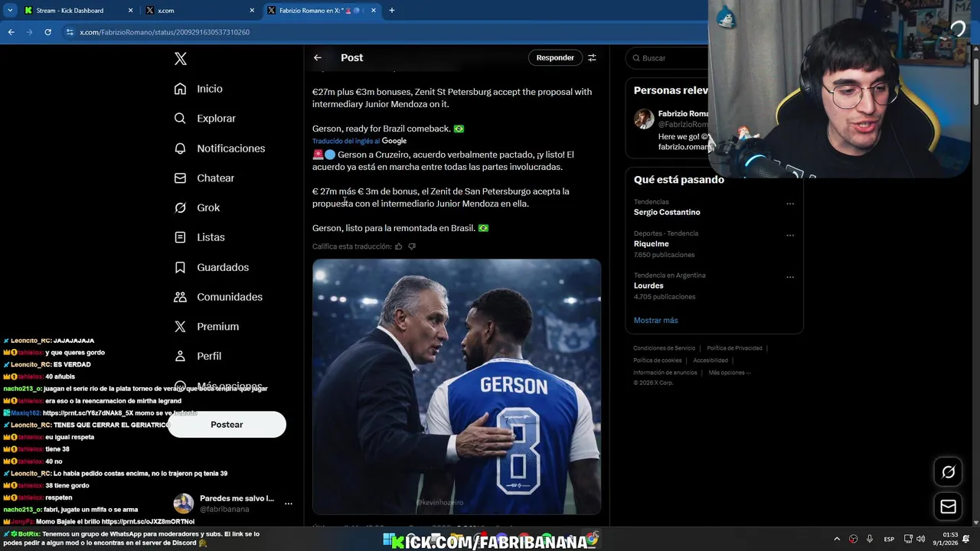Click thumbs up on the translation rating

click(x=398, y=246)
